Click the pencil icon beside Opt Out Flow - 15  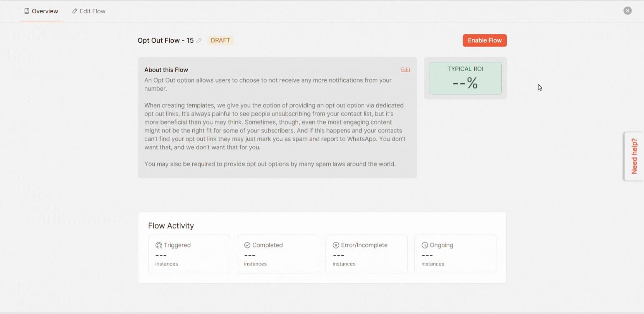coord(199,40)
